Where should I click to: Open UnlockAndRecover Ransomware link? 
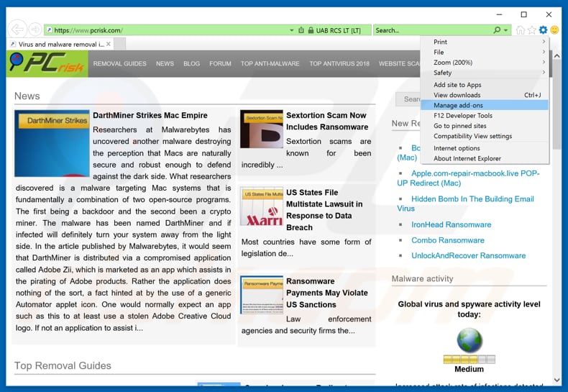468,255
